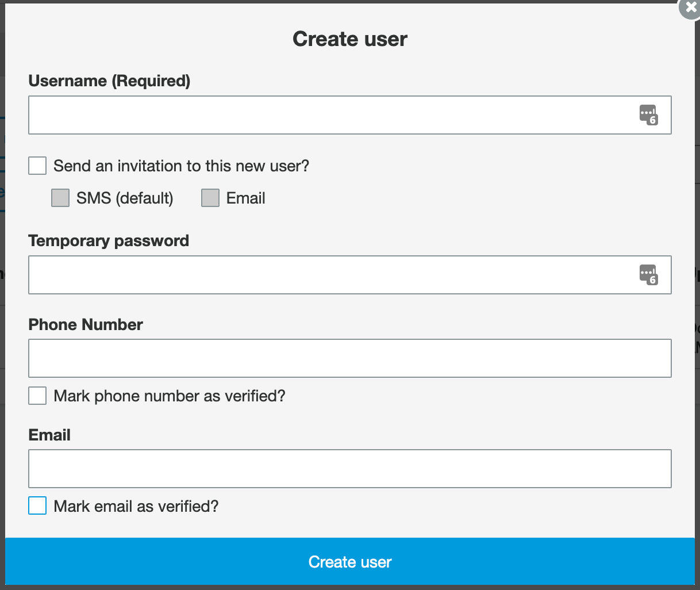Tick the Email invitation checkbox
The image size is (700, 590).
[x=210, y=198]
